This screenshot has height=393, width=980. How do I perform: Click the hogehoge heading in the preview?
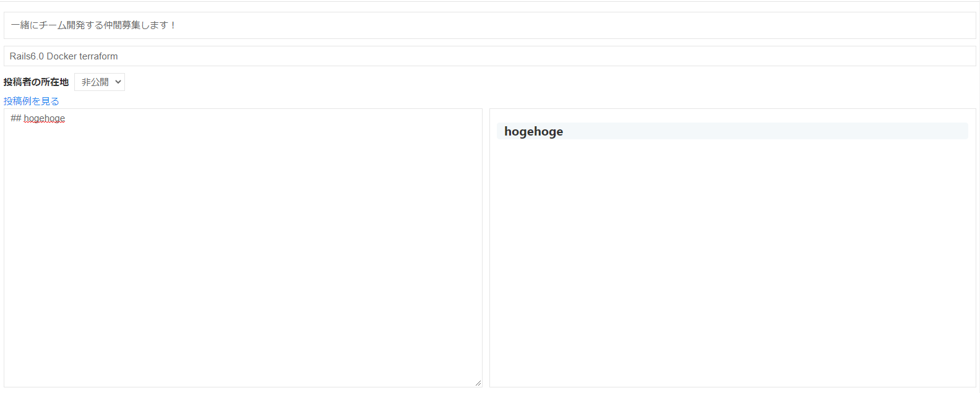pos(533,131)
